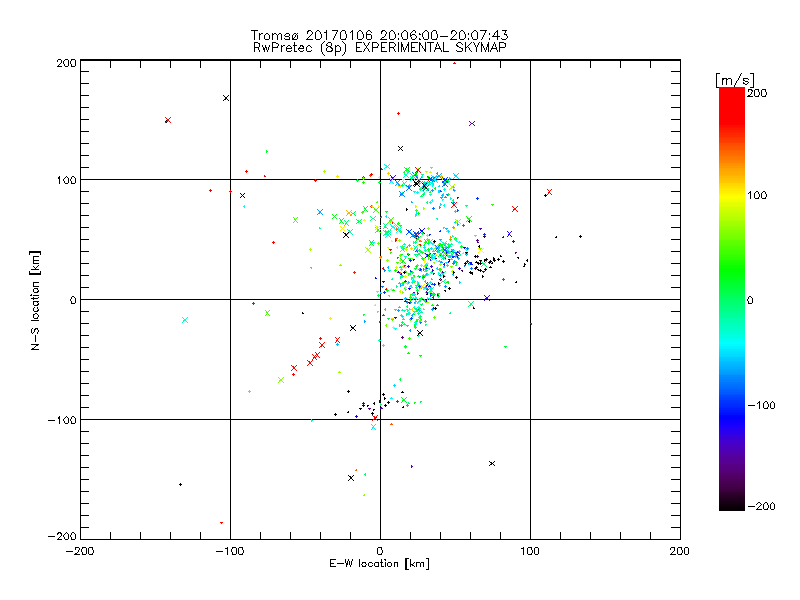Click the cyan X marker near -130 E-W, -20 N-S
The height and width of the screenshot is (600, 800).
tap(185, 320)
